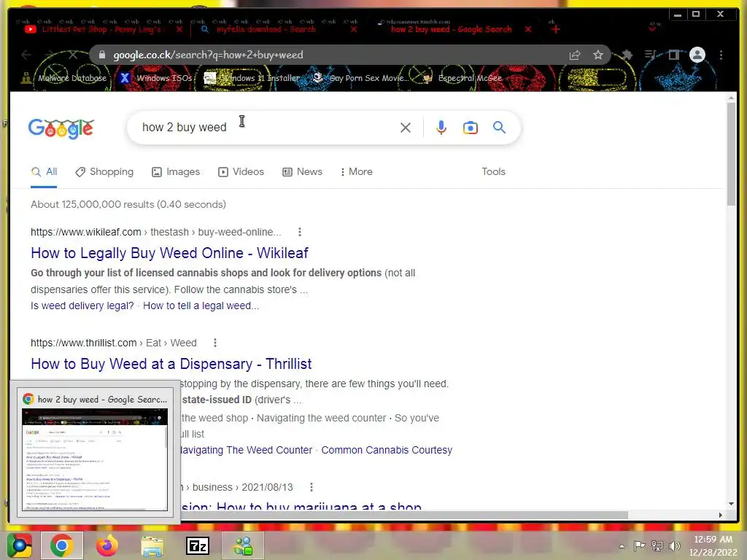Close the myfelix download tab
The image size is (747, 560).
[354, 29]
